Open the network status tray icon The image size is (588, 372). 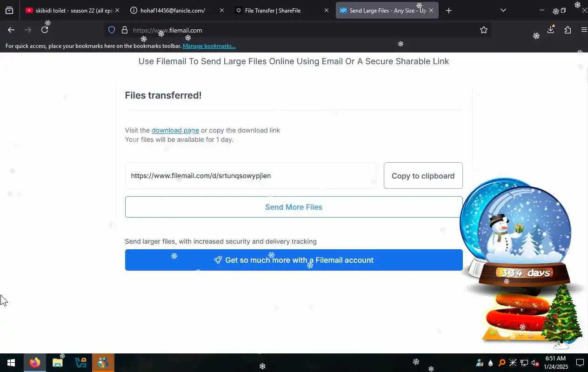[524, 363]
